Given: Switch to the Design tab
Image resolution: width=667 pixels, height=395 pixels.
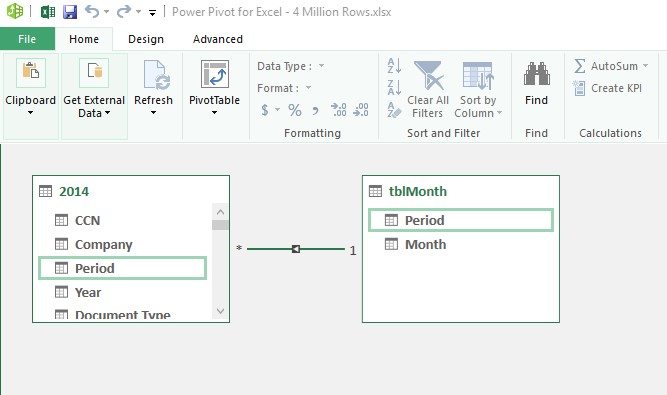Looking at the screenshot, I should (146, 39).
